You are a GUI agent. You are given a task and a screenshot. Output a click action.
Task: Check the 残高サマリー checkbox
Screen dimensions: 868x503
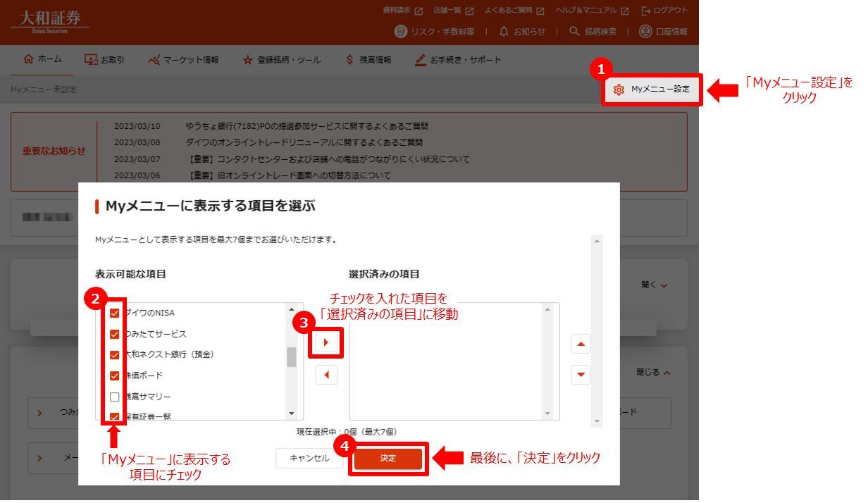click(114, 397)
